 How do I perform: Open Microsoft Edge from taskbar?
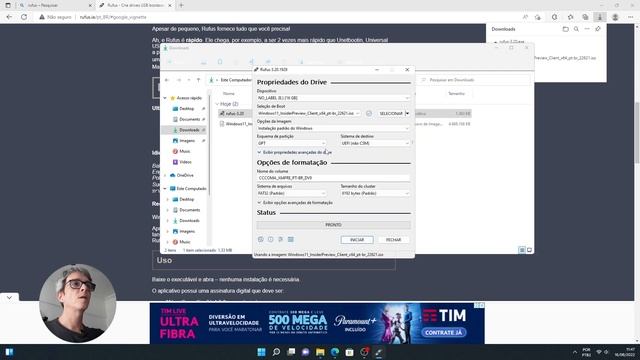pos(335,352)
